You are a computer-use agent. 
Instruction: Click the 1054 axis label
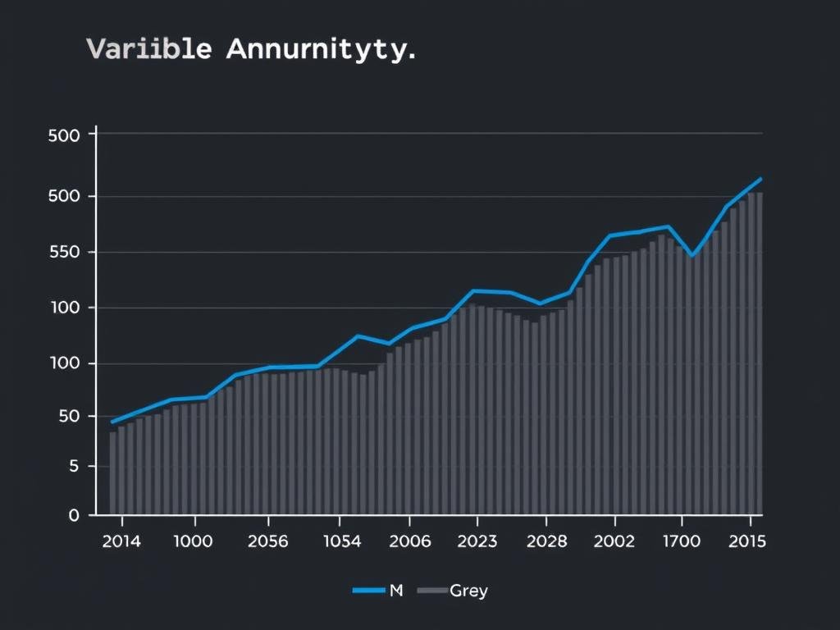pyautogui.click(x=342, y=540)
